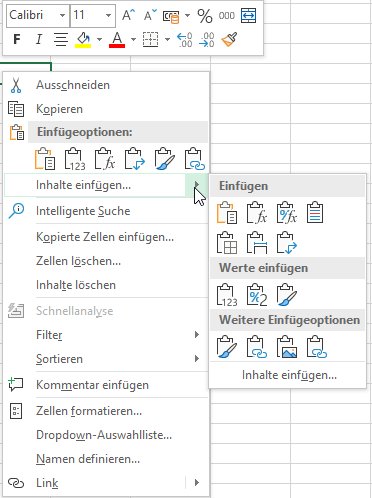372x498 pixels.
Task: Click Transpose icon under Einfügeoptionen row
Action: [135, 159]
